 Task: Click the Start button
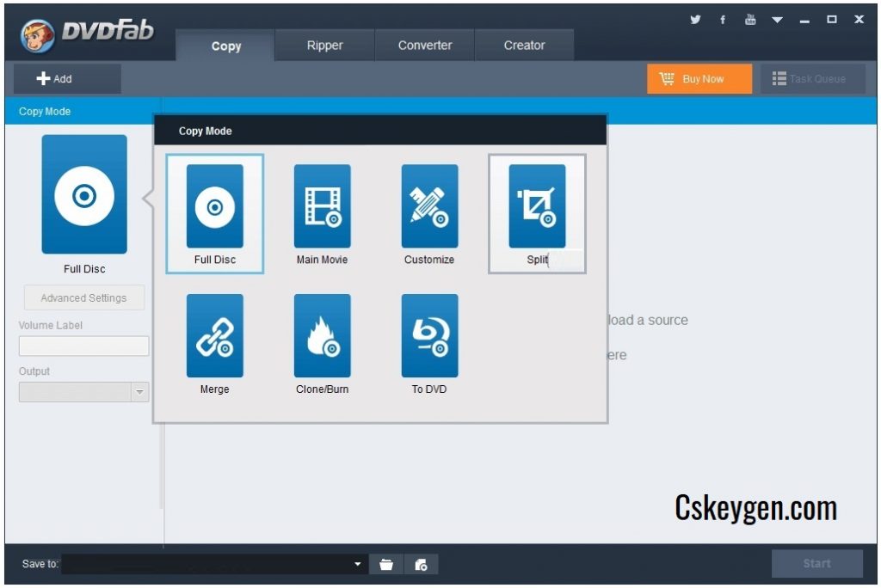[x=817, y=563]
